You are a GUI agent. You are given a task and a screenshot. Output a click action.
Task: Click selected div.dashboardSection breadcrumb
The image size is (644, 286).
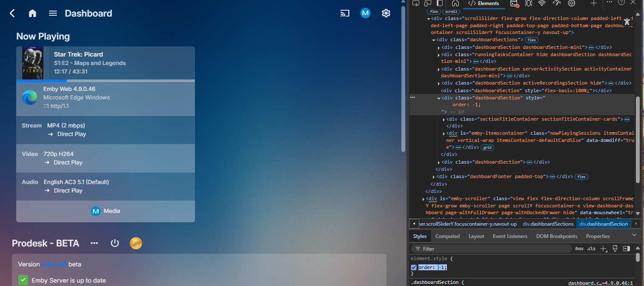click(604, 224)
